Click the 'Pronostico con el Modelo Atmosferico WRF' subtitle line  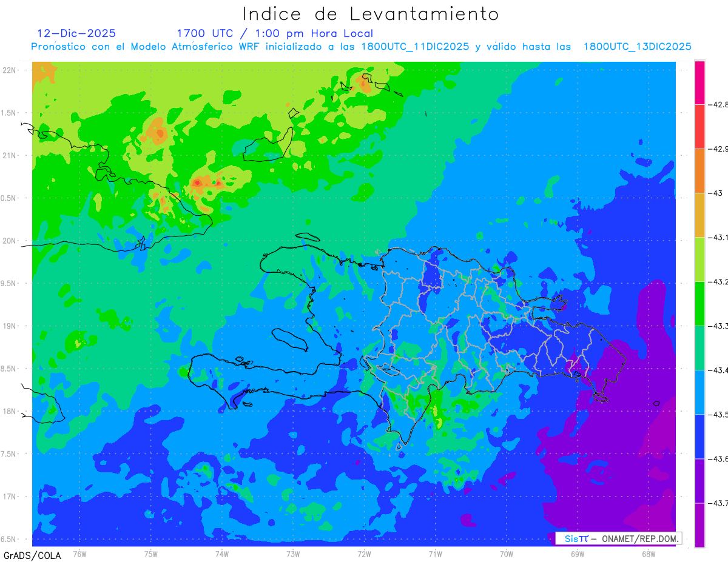[361, 47]
